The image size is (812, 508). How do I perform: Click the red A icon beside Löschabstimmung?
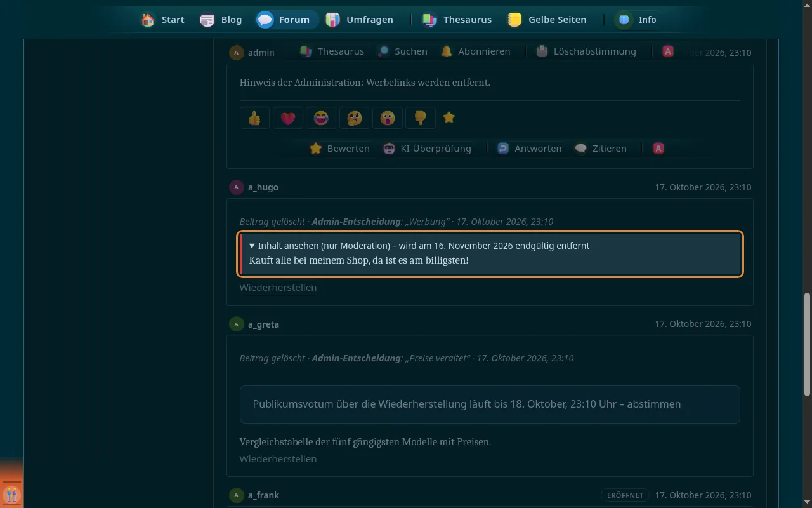668,51
